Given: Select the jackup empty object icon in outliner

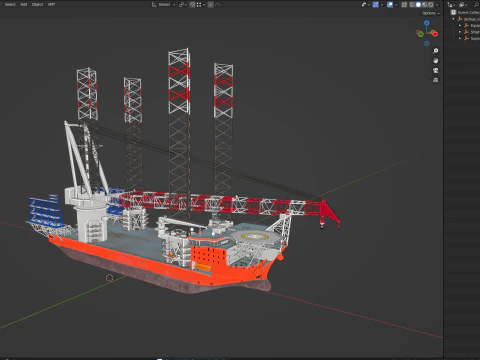Looking at the screenshot, I should click(460, 19).
